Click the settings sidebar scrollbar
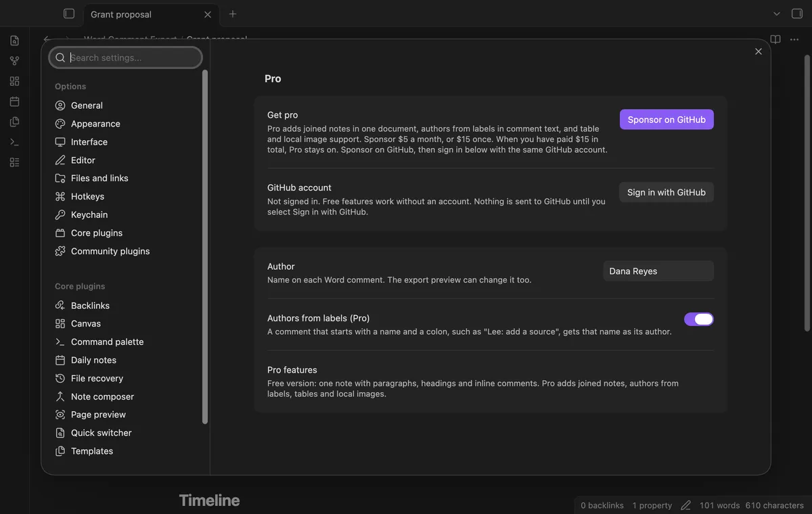The width and height of the screenshot is (812, 514). click(x=205, y=247)
